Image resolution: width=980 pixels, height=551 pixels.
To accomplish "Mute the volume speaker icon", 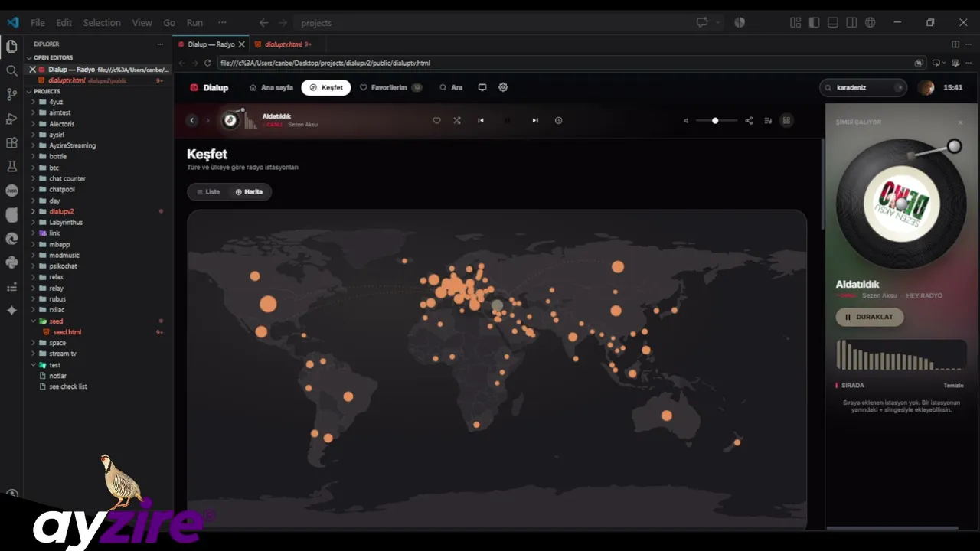I will pyautogui.click(x=686, y=120).
